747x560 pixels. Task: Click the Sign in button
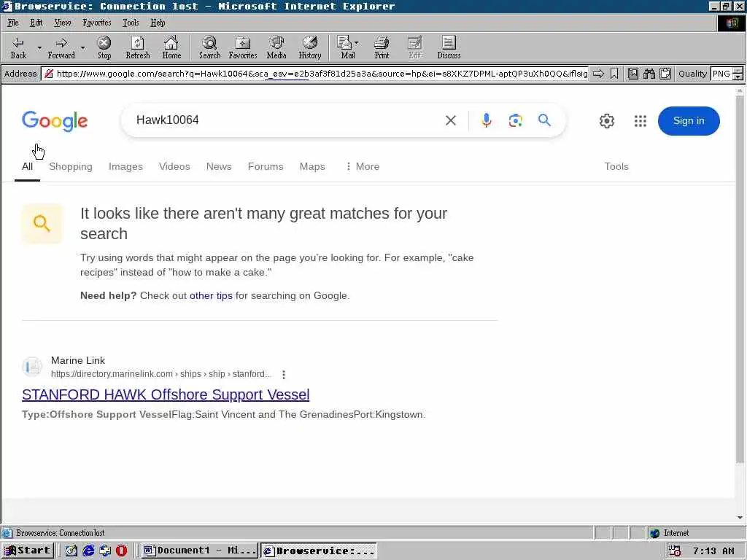tap(689, 121)
